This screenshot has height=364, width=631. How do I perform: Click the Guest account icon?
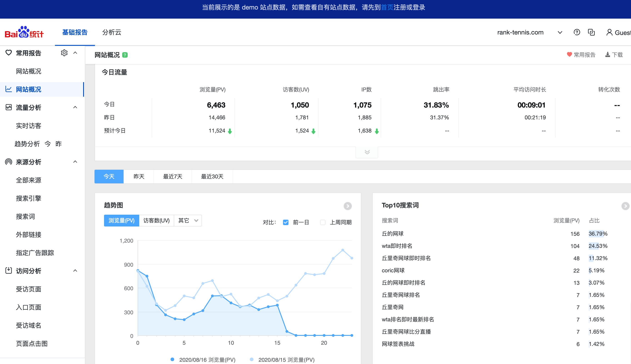[609, 32]
